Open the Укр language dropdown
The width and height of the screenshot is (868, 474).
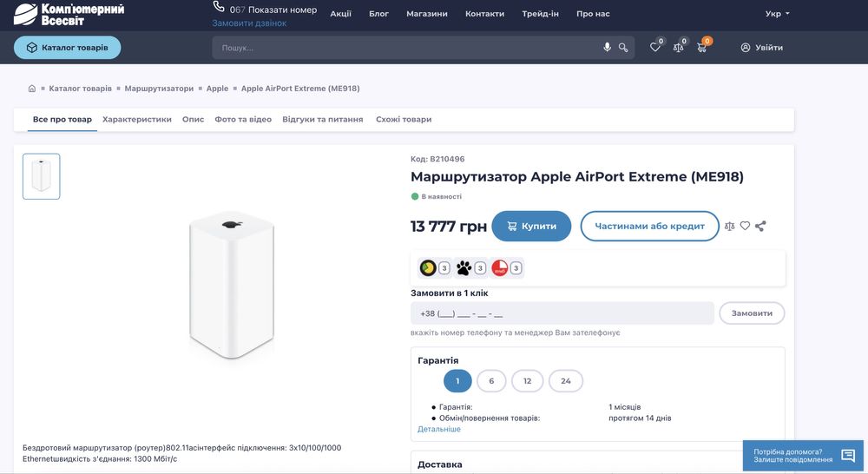(x=778, y=14)
